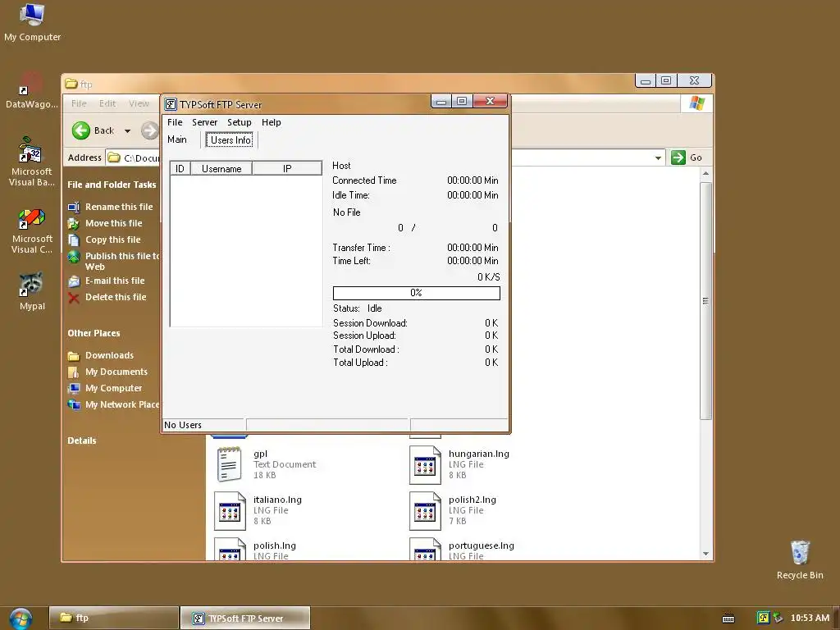840x630 pixels.
Task: Go to My Network Places link
Action: tap(122, 404)
